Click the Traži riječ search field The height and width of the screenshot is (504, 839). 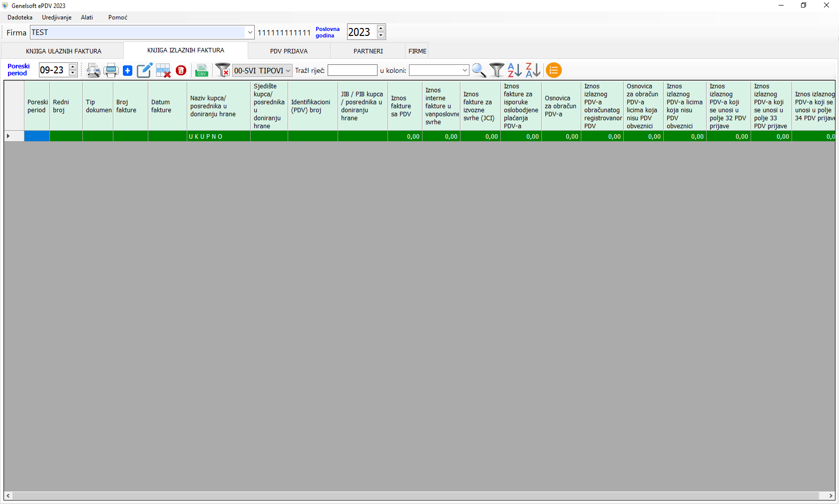point(353,70)
